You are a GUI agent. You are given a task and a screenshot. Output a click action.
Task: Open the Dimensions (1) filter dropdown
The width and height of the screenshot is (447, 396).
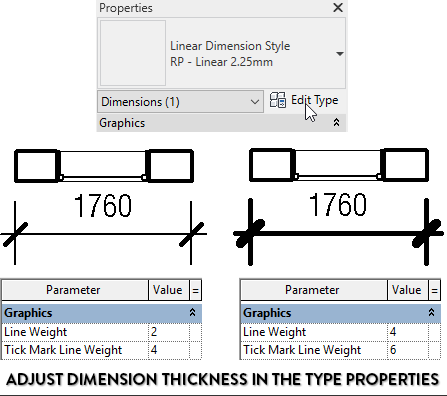(180, 102)
